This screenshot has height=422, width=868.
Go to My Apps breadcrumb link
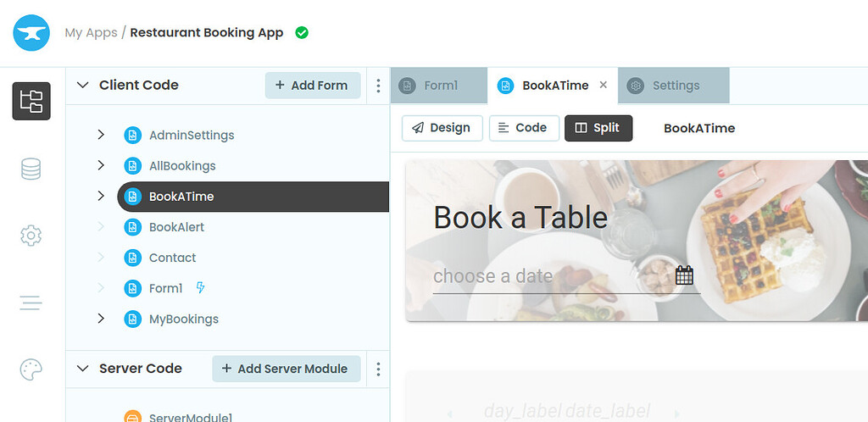pyautogui.click(x=91, y=33)
